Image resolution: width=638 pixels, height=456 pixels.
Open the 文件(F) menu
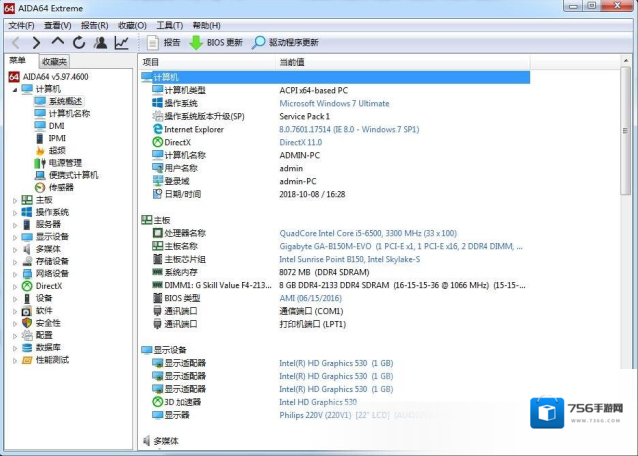point(21,25)
